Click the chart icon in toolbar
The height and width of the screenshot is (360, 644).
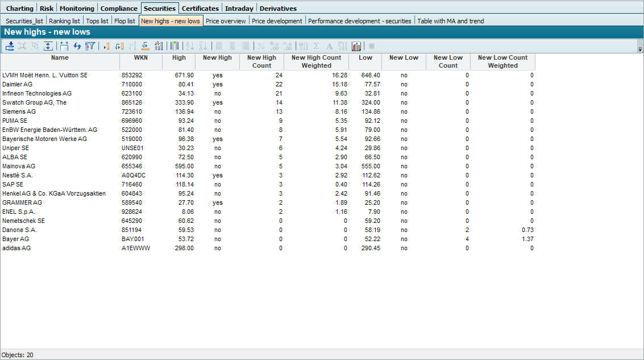pyautogui.click(x=356, y=46)
